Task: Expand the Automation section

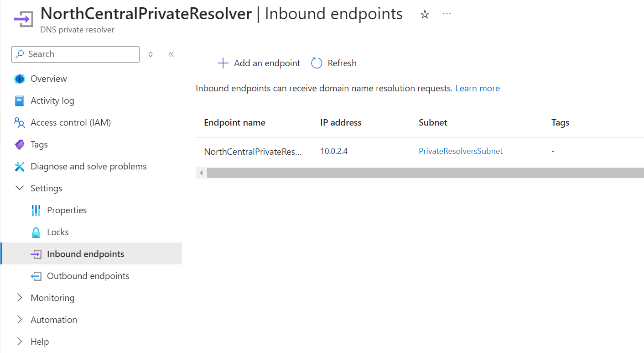Action: click(x=20, y=320)
